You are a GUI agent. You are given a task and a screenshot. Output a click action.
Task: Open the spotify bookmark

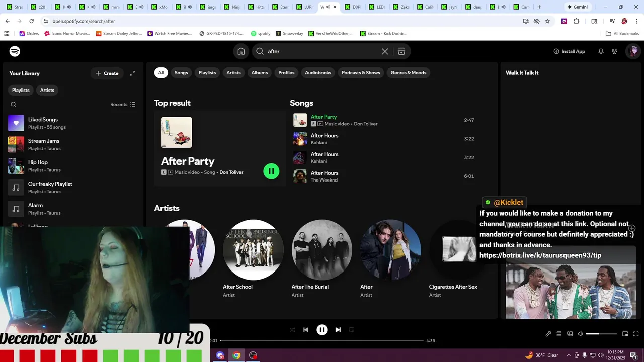pos(261,34)
